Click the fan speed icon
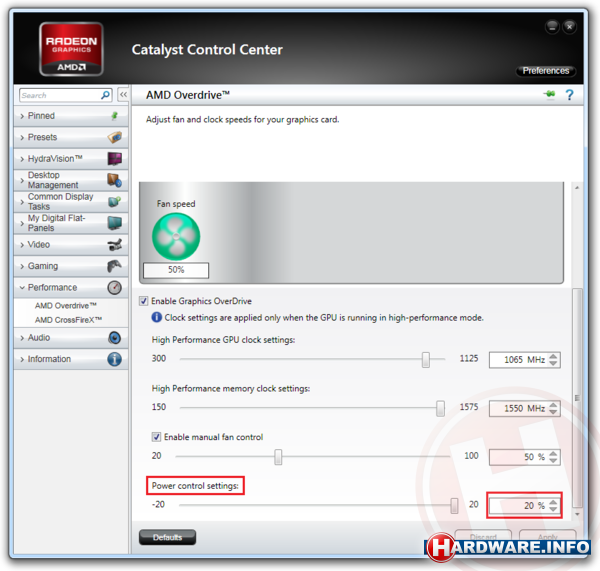Viewport: 600px width, 571px height. pos(176,236)
